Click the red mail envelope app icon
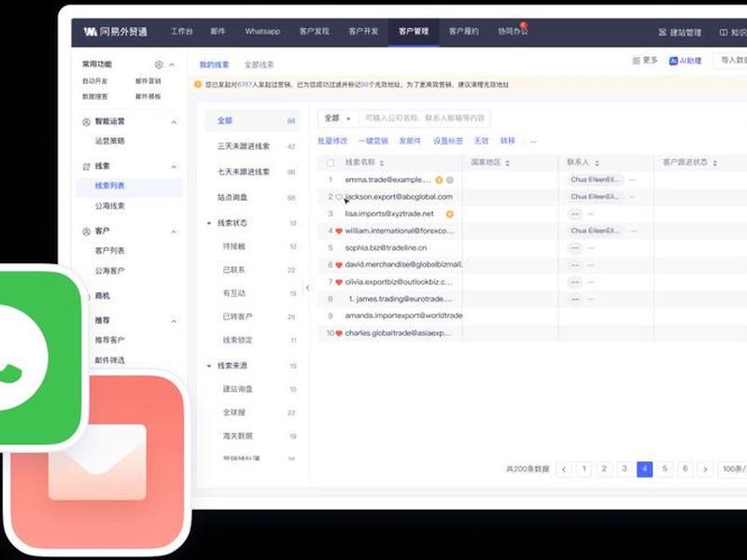Image resolution: width=747 pixels, height=560 pixels. click(x=97, y=461)
